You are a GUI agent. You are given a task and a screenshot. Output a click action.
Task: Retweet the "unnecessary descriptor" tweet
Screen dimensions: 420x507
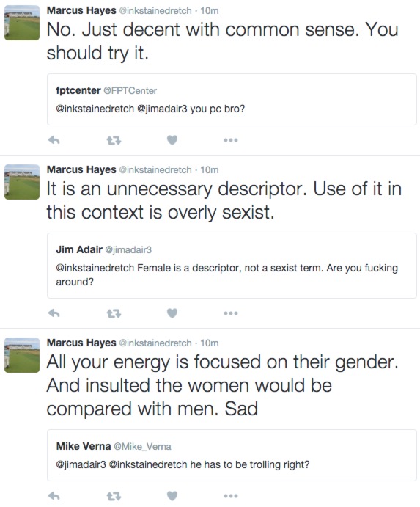[x=114, y=313]
